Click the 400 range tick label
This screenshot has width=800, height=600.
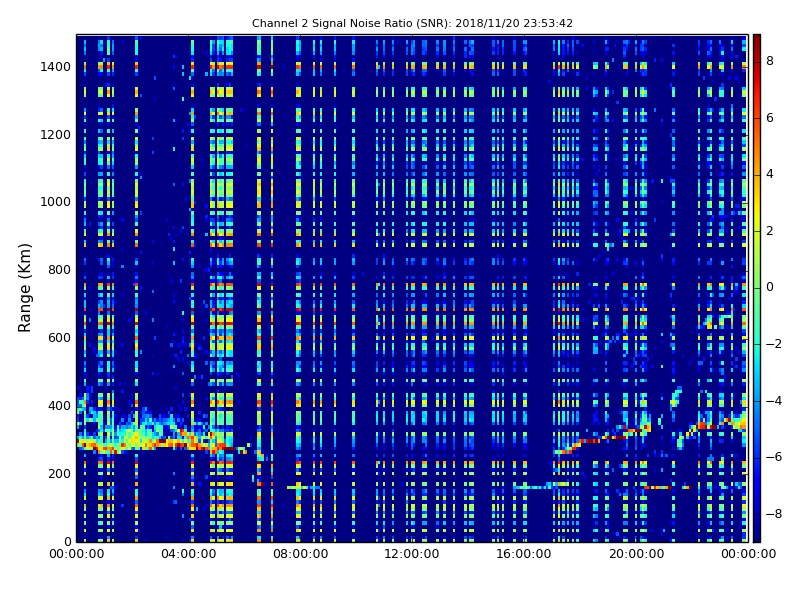coord(59,406)
